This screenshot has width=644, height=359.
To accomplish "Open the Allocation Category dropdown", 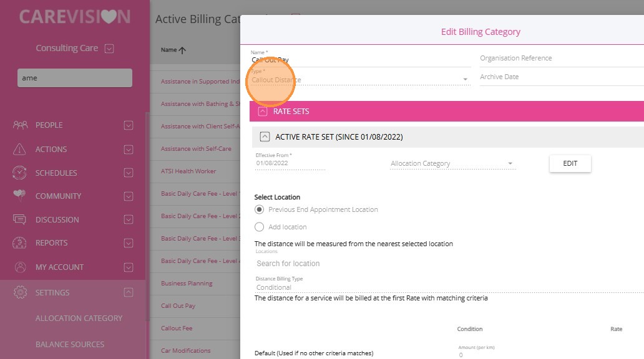I will [451, 164].
